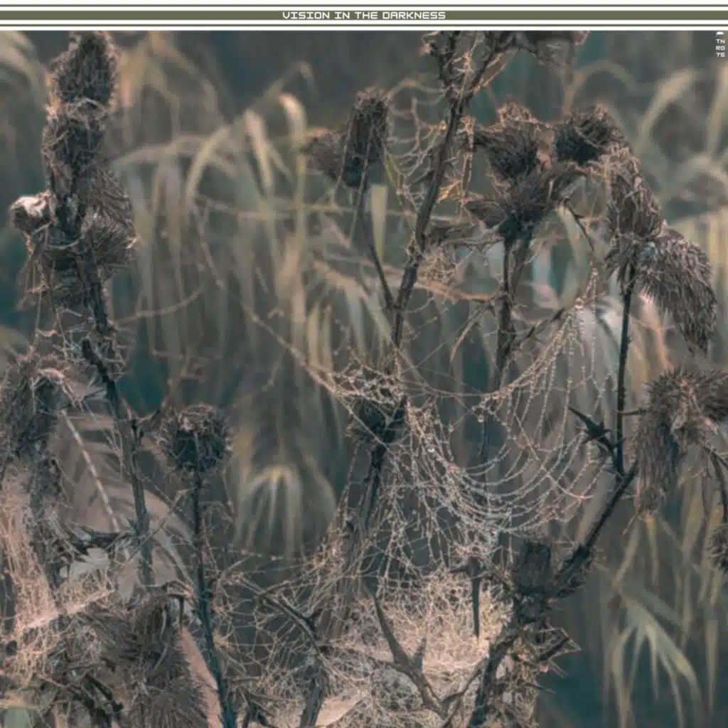Click the "75" number in top-right corner
Viewport: 728px width, 728px height.
[x=720, y=54]
